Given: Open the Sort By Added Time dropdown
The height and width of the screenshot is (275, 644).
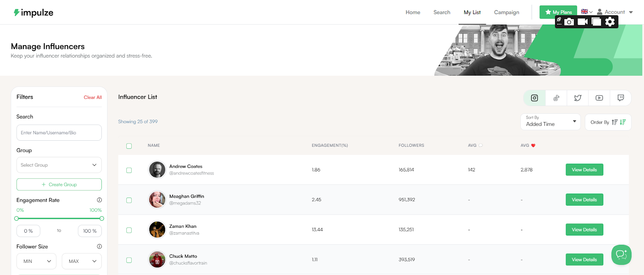Looking at the screenshot, I should coord(550,122).
